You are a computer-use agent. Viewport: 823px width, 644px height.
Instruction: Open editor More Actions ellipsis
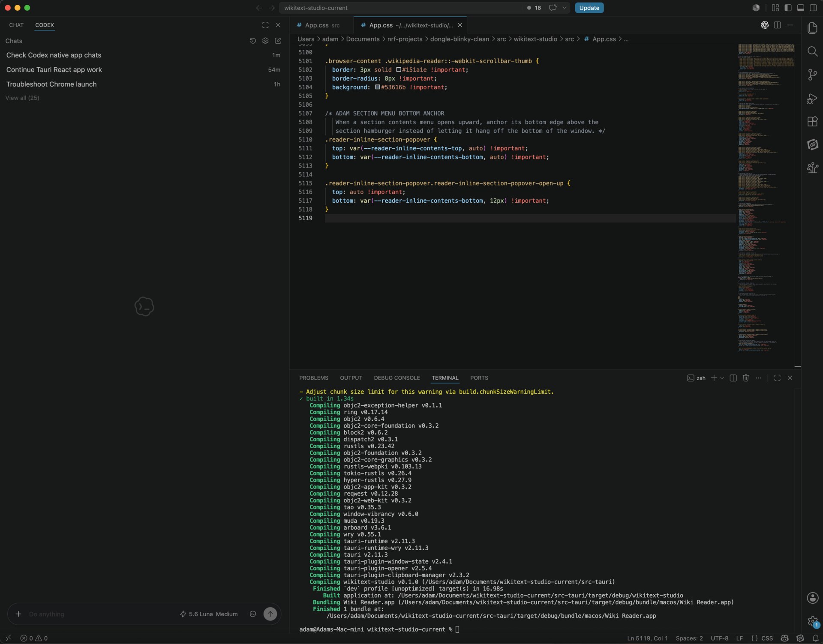pyautogui.click(x=790, y=25)
